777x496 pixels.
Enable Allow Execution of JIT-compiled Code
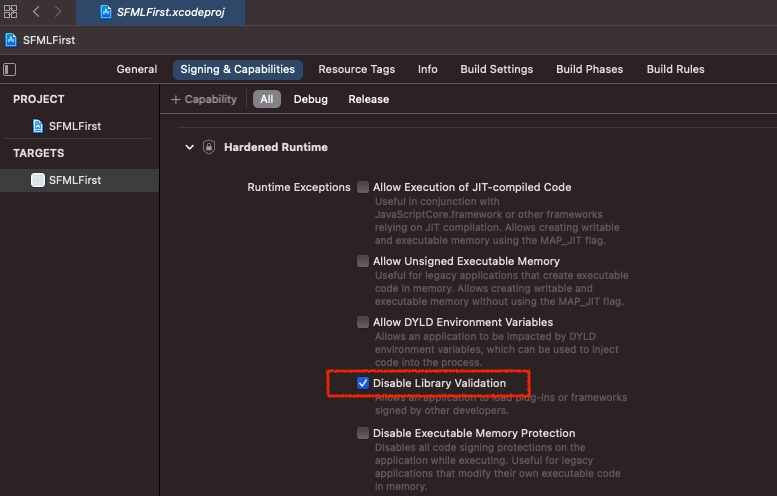[x=363, y=187]
